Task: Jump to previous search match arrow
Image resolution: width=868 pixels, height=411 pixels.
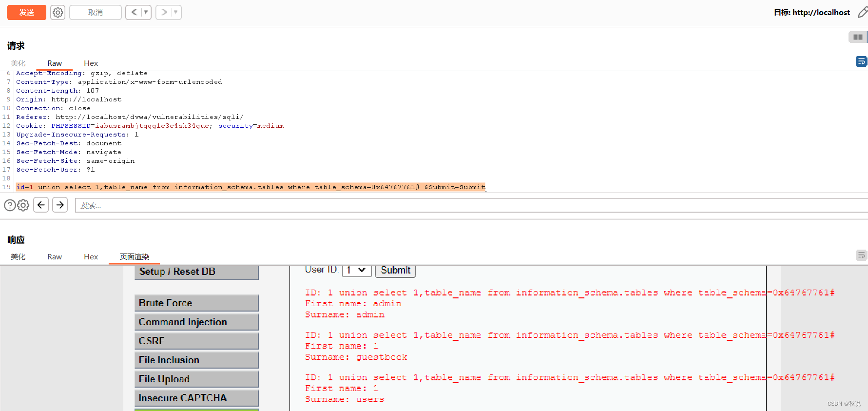Action: coord(41,205)
